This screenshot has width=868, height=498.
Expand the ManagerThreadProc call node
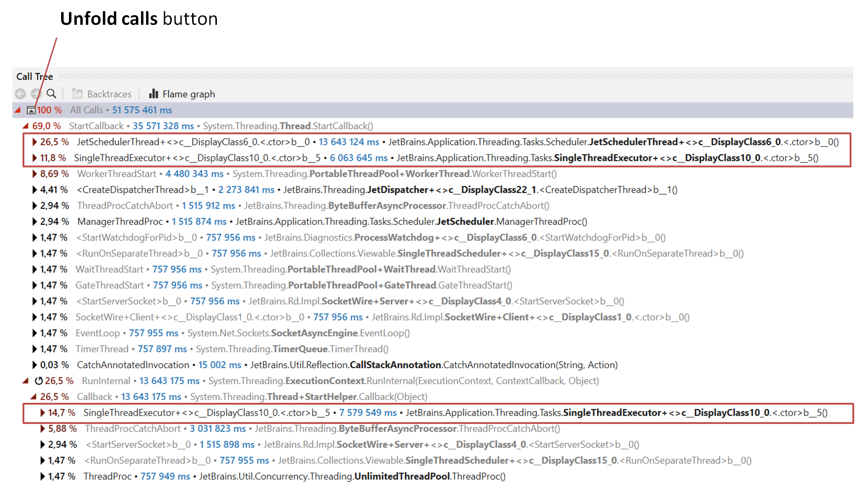tap(34, 221)
